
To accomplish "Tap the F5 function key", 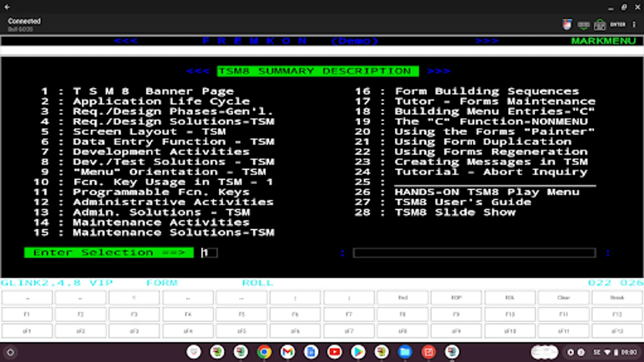I will 242,314.
